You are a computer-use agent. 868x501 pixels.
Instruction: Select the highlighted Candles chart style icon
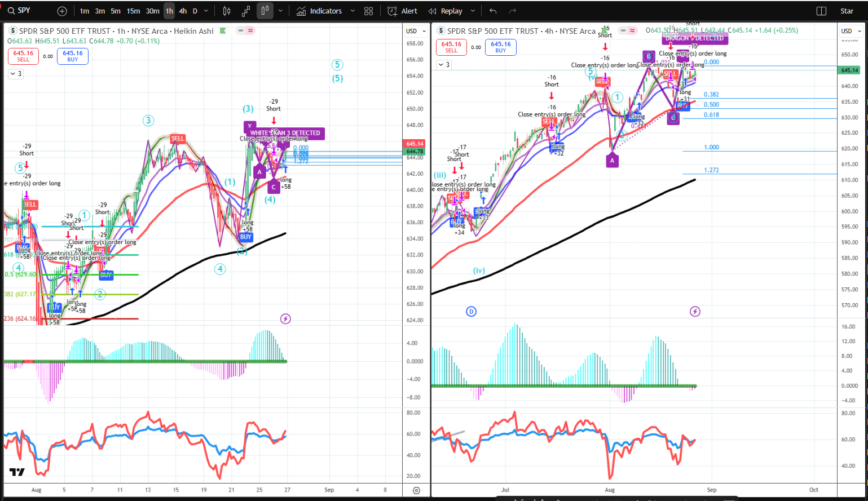[265, 11]
